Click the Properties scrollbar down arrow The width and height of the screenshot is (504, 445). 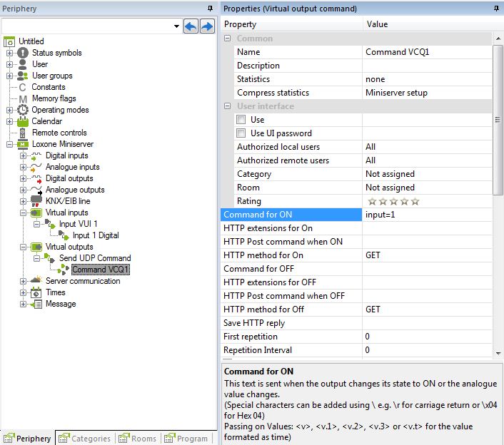click(498, 354)
